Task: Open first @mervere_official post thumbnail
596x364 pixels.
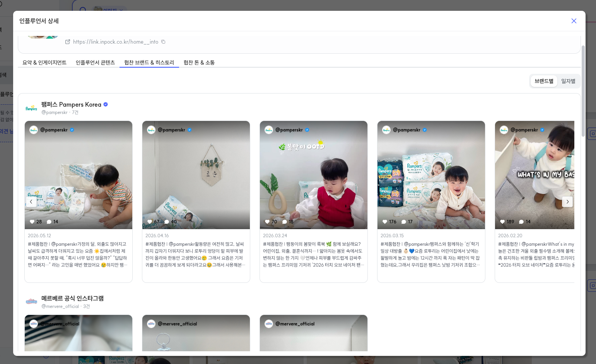Action: (x=79, y=333)
